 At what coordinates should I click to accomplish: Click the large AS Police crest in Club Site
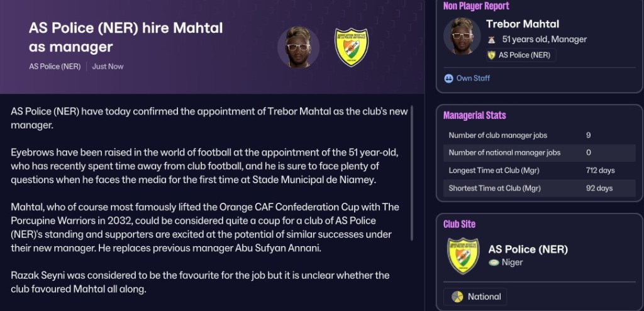coord(463,256)
